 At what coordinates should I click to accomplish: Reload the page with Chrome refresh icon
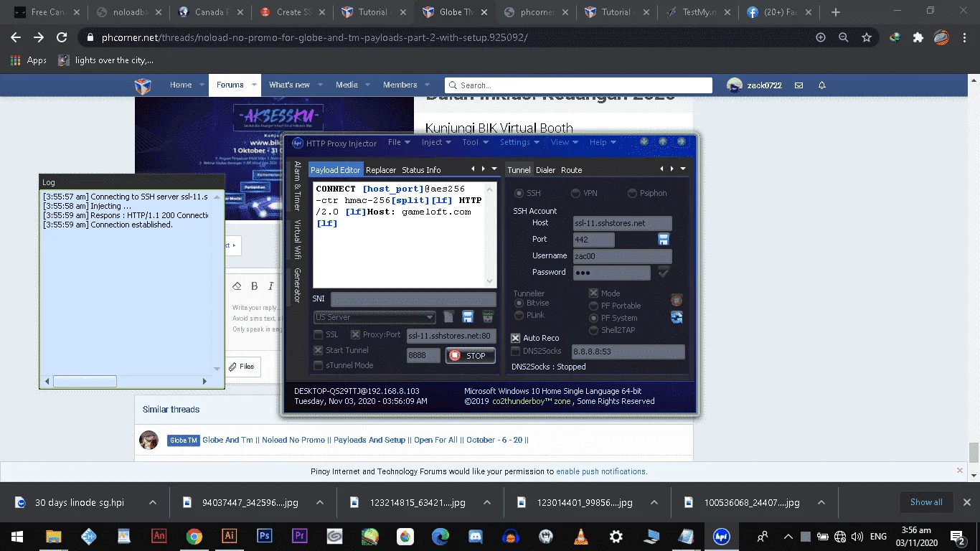62,37
